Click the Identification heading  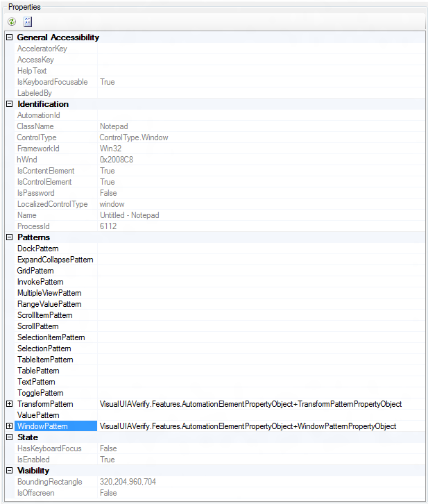click(x=43, y=104)
